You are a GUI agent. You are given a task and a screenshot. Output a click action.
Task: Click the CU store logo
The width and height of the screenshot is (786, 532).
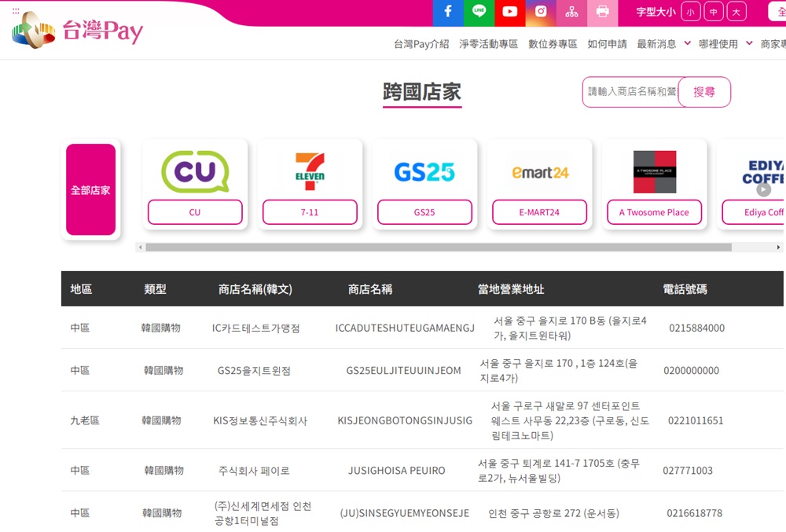(195, 172)
